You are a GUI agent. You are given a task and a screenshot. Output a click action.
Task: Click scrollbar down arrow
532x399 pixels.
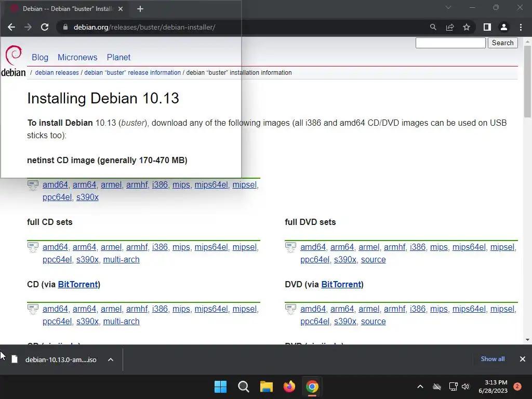[x=527, y=340]
